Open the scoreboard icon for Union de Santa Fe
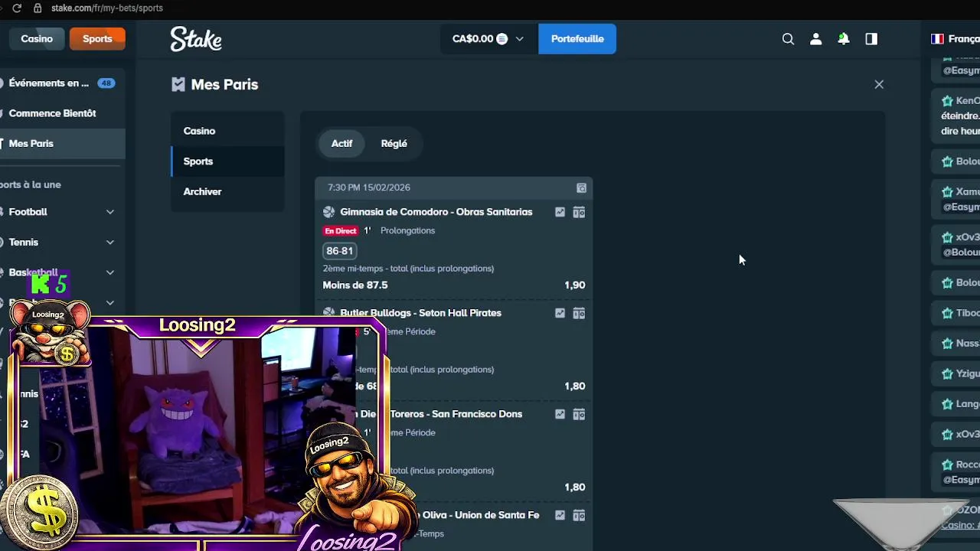 click(579, 515)
